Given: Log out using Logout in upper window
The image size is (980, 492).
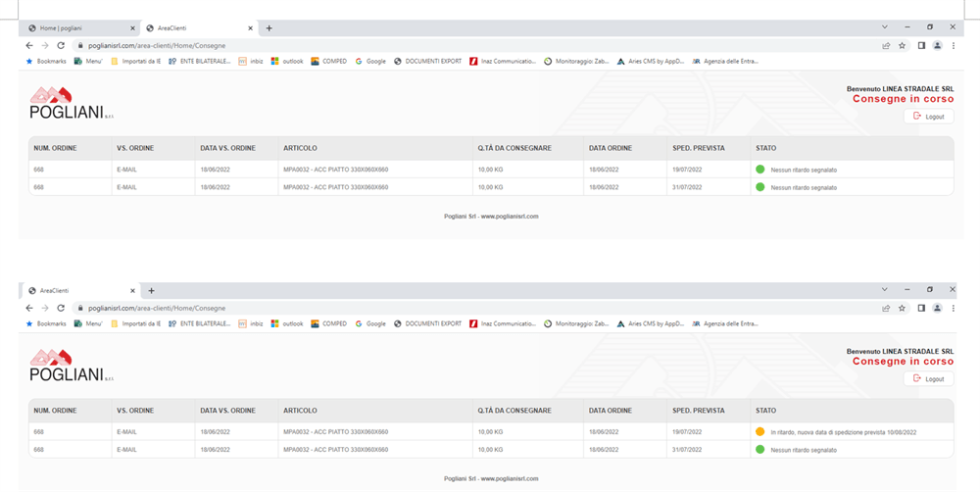Looking at the screenshot, I should 928,117.
